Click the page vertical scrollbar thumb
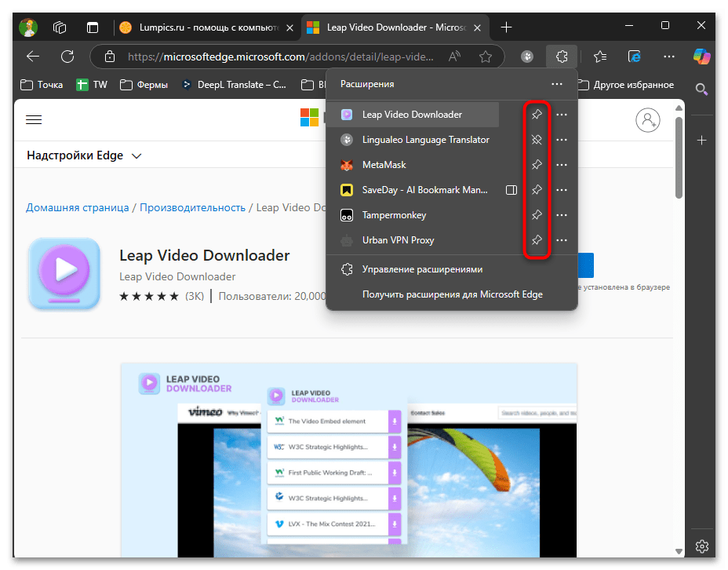This screenshot has height=570, width=728. pos(679,158)
